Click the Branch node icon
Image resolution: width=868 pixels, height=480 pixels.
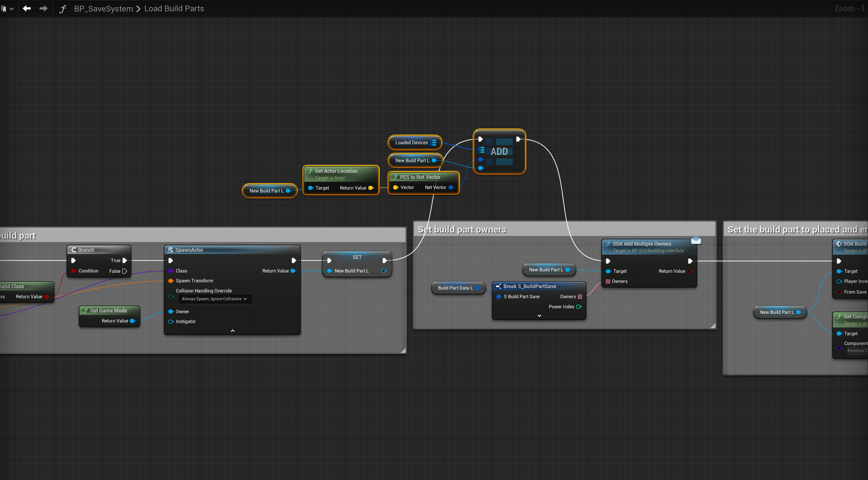coord(73,250)
